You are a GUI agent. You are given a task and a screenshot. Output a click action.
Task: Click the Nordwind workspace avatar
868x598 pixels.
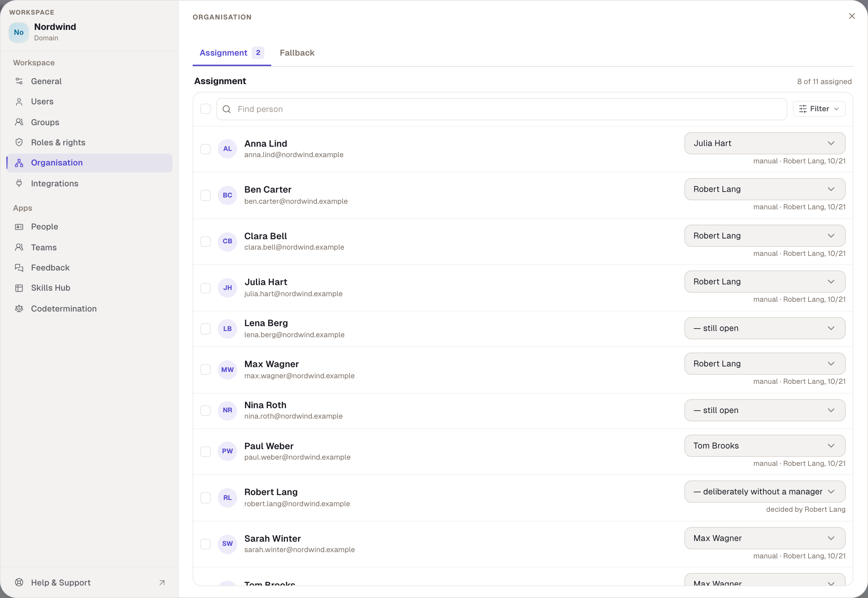coord(19,33)
